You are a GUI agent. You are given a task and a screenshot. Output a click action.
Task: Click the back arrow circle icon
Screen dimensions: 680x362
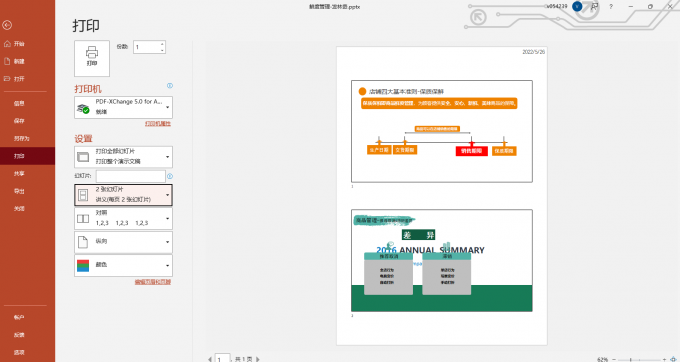7,26
